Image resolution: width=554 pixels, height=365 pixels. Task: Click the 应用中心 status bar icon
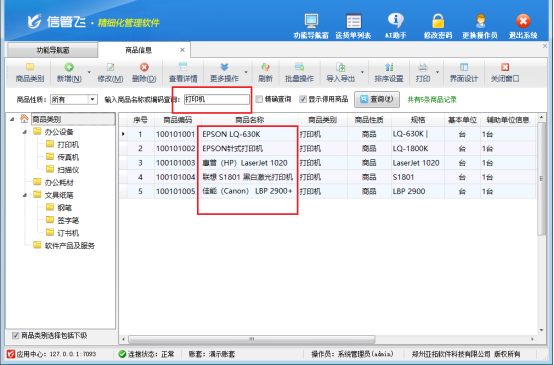tap(11, 354)
